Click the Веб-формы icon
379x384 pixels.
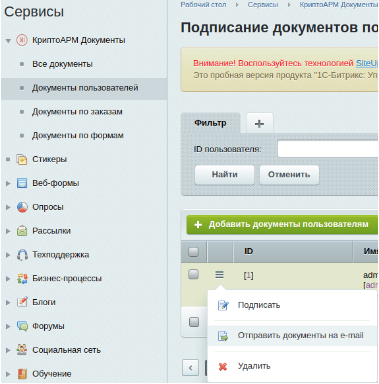tap(22, 183)
